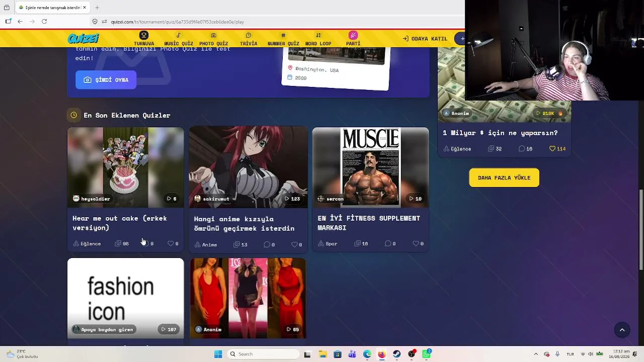
Task: Open a new browser tab
Action: click(x=97, y=8)
